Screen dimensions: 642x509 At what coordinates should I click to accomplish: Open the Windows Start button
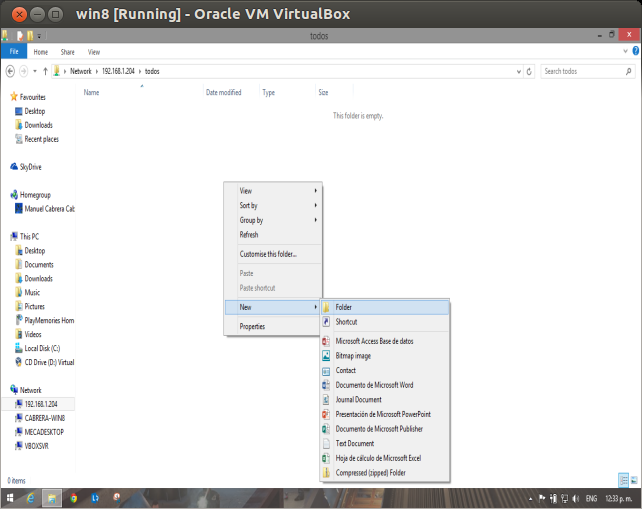(x=9, y=498)
